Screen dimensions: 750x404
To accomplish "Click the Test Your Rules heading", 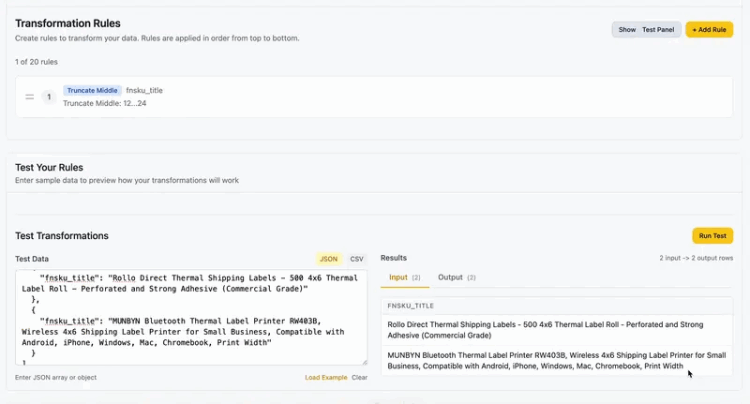I will point(49,168).
